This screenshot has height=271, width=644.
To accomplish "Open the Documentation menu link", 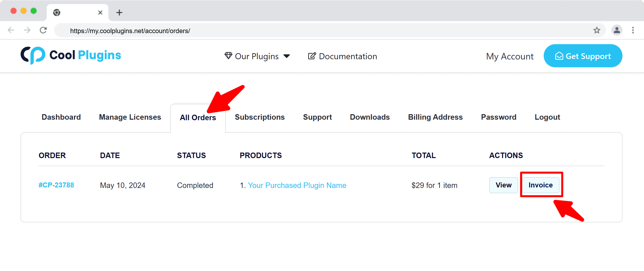I will coord(342,56).
